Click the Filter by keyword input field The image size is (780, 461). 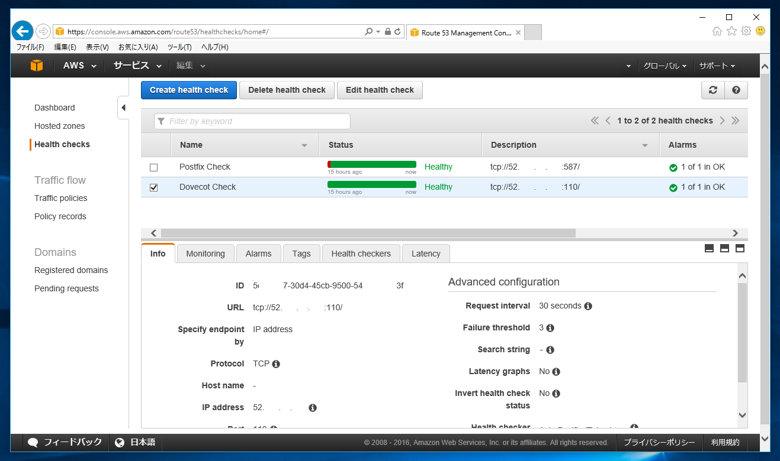(x=252, y=121)
